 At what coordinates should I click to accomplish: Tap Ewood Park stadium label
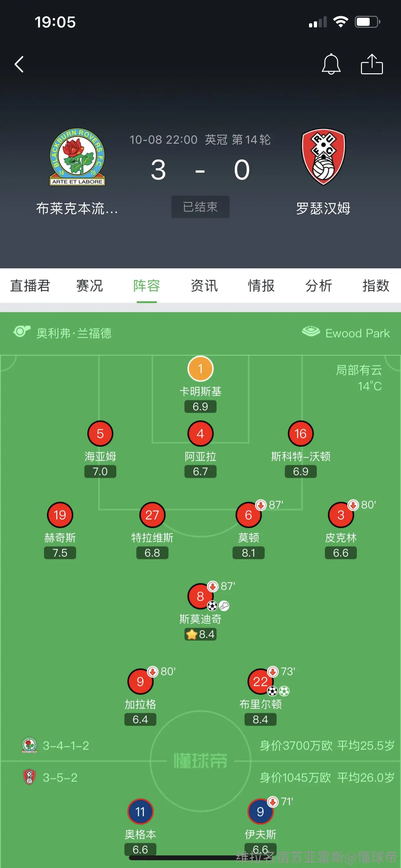click(x=357, y=333)
